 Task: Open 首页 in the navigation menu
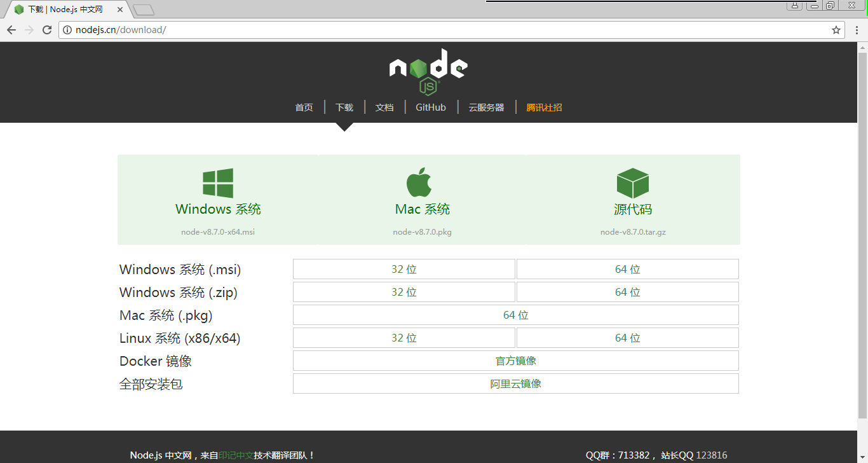point(304,107)
